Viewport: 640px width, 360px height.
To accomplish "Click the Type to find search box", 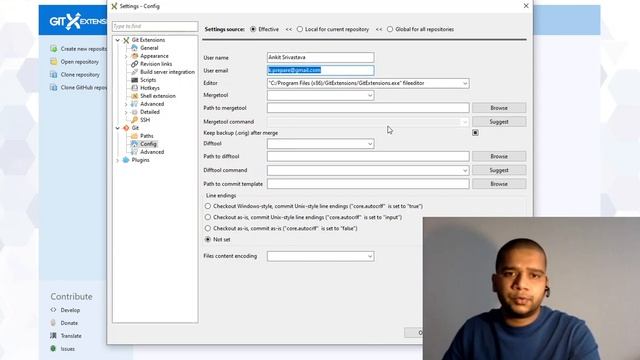I will (x=155, y=26).
